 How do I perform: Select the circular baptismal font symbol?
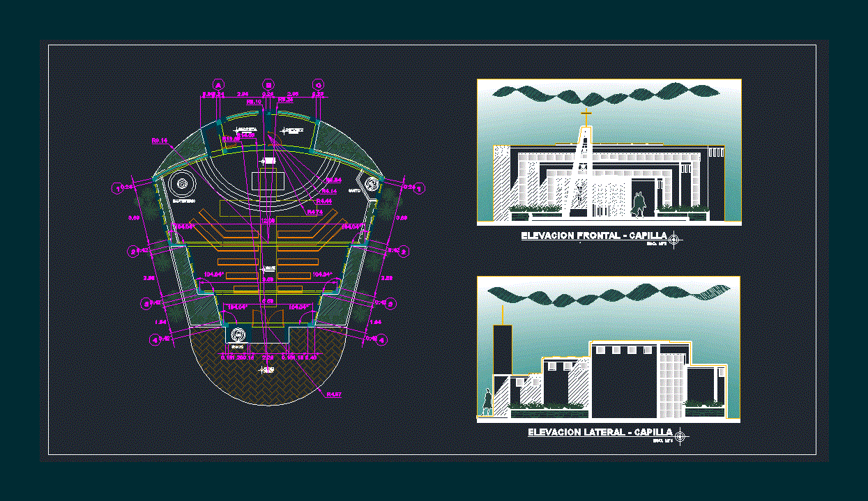pos(183,184)
